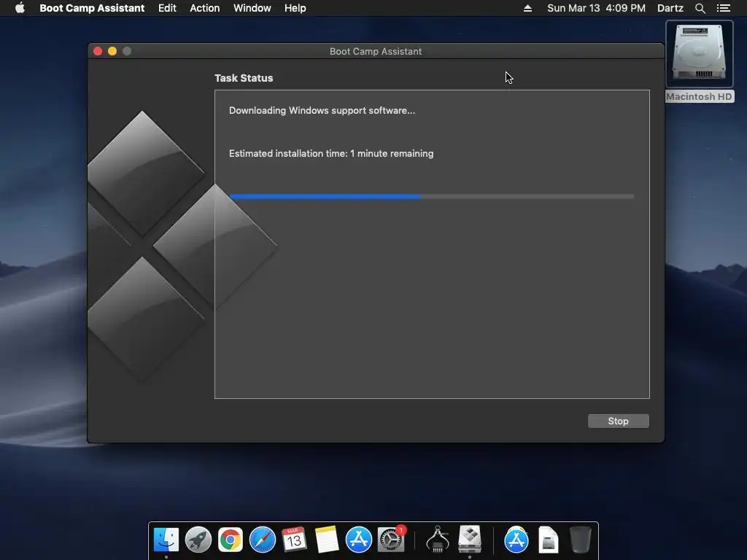Open the Trash in the Dock
The width and height of the screenshot is (747, 560).
[x=580, y=540]
